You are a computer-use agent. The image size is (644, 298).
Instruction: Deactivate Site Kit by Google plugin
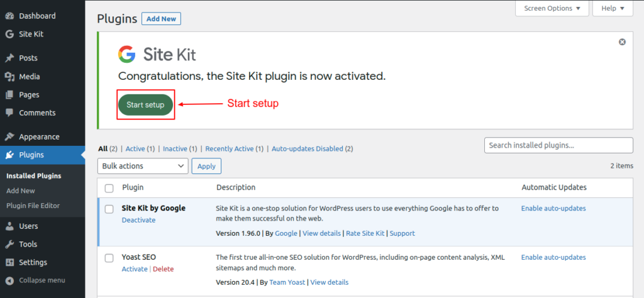coord(139,220)
